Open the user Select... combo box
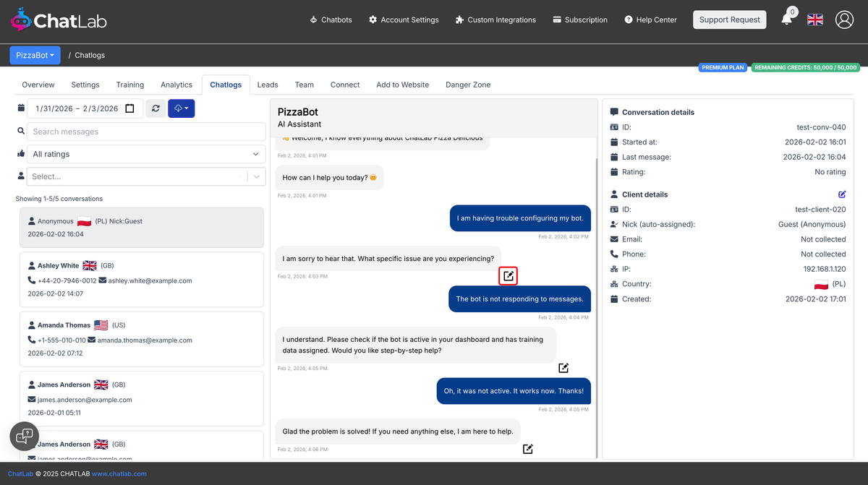Screen dimensions: 868x485 pyautogui.click(x=146, y=176)
